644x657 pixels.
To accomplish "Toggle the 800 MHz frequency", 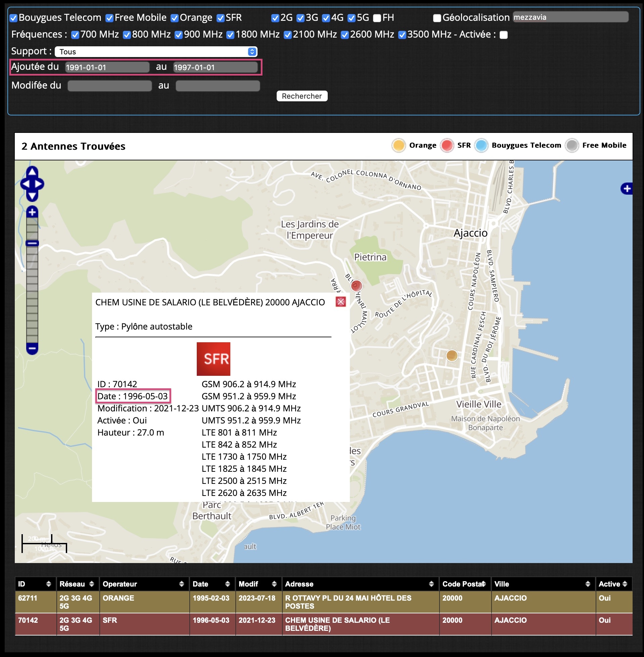I will (127, 35).
